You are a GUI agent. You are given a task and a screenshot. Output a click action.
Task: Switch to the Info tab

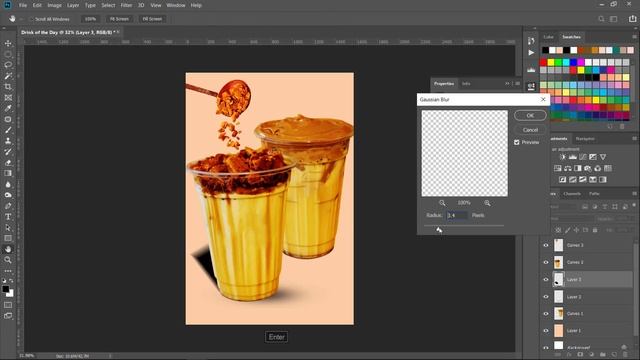(x=466, y=84)
